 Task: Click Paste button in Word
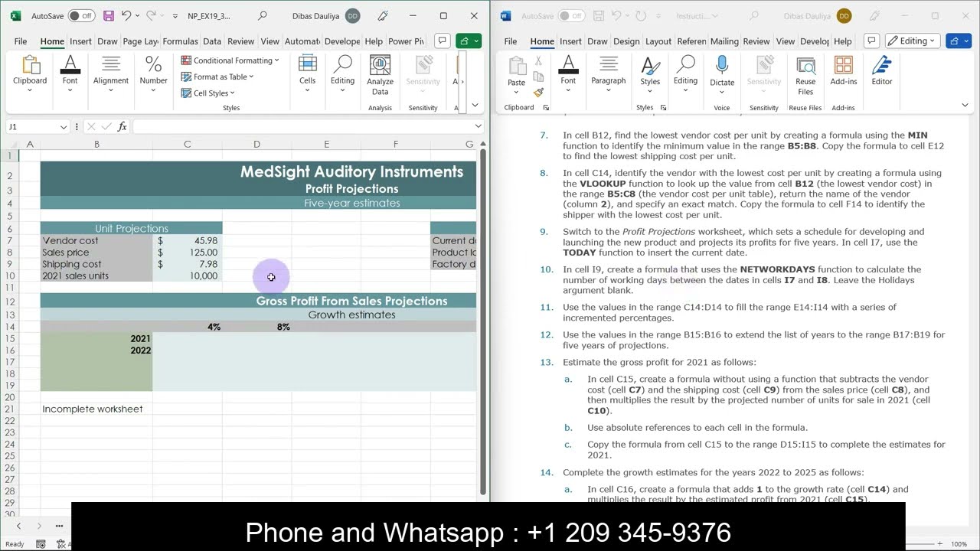click(x=517, y=73)
